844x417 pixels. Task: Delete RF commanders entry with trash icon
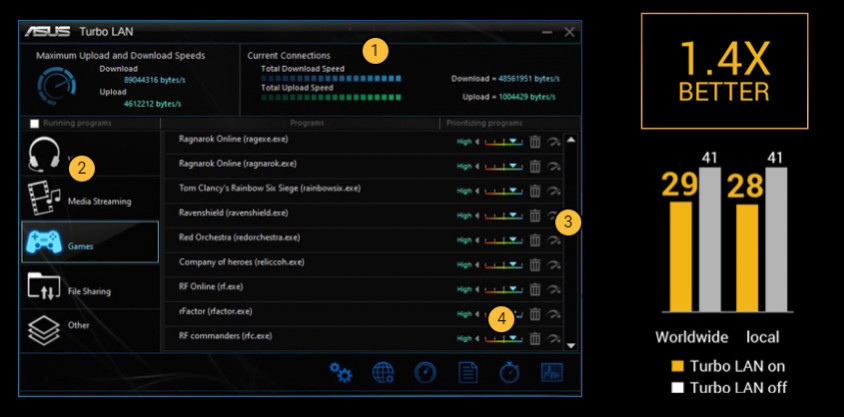[534, 338]
